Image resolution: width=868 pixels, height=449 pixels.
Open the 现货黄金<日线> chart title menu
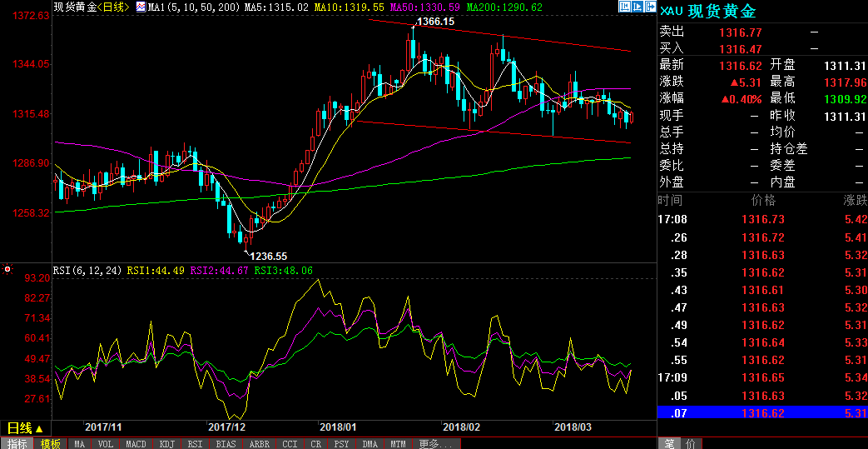[92, 7]
